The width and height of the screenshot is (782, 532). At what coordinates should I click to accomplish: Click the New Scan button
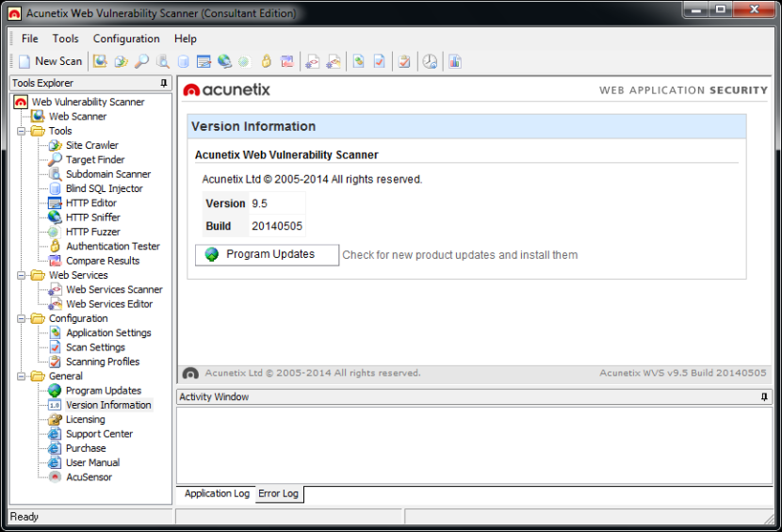(x=50, y=61)
